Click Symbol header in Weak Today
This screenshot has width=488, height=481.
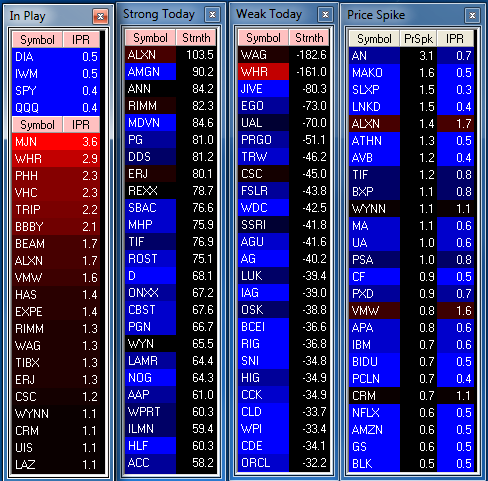click(x=263, y=38)
